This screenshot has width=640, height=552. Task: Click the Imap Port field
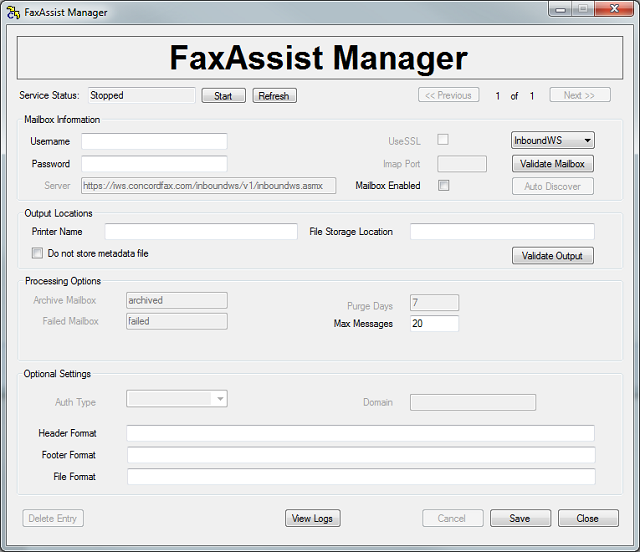tap(462, 164)
